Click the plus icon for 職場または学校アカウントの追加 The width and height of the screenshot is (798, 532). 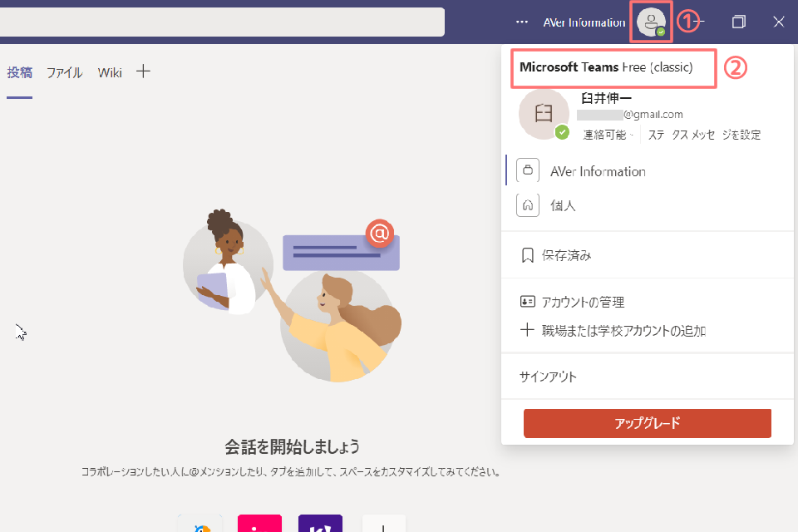(x=527, y=330)
